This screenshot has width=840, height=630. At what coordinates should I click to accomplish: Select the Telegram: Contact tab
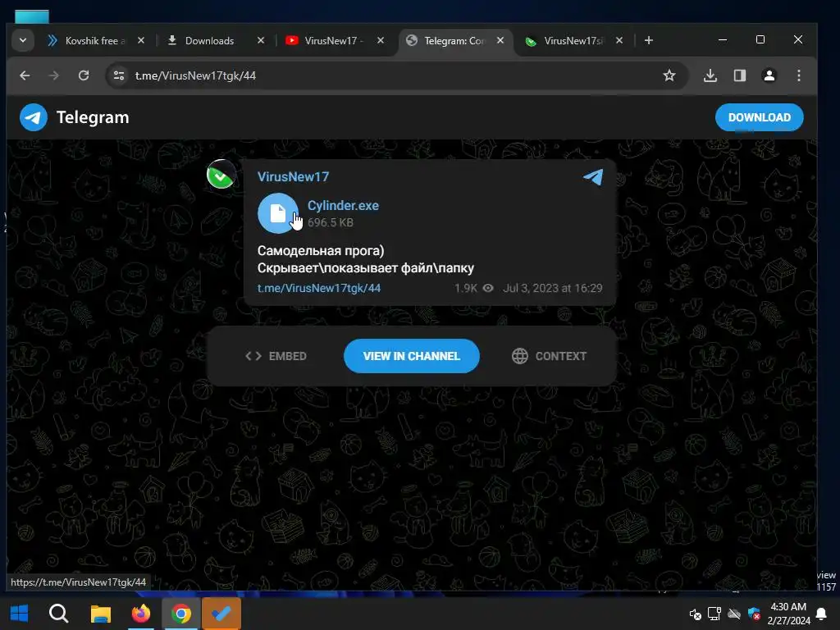453,41
